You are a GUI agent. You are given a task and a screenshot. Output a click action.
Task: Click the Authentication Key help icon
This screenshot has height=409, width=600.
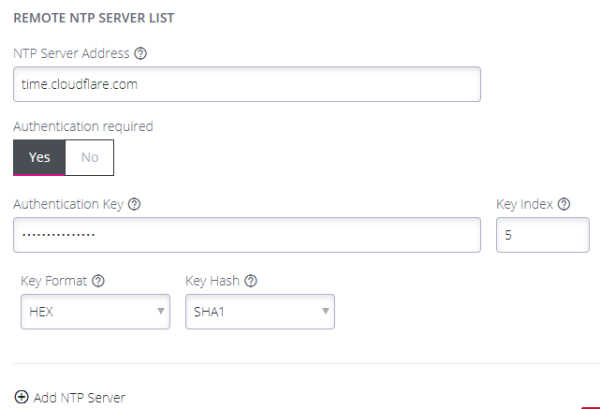[x=134, y=204]
